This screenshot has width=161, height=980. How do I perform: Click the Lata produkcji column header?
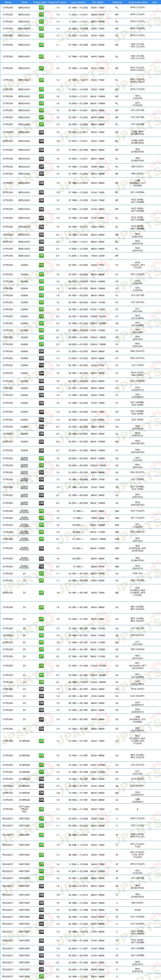pos(78,2)
